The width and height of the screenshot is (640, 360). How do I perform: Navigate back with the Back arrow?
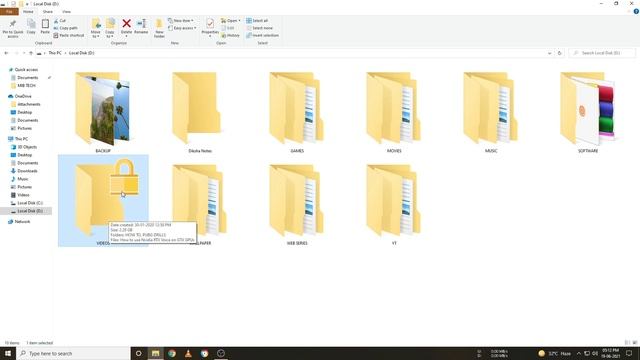[6, 53]
